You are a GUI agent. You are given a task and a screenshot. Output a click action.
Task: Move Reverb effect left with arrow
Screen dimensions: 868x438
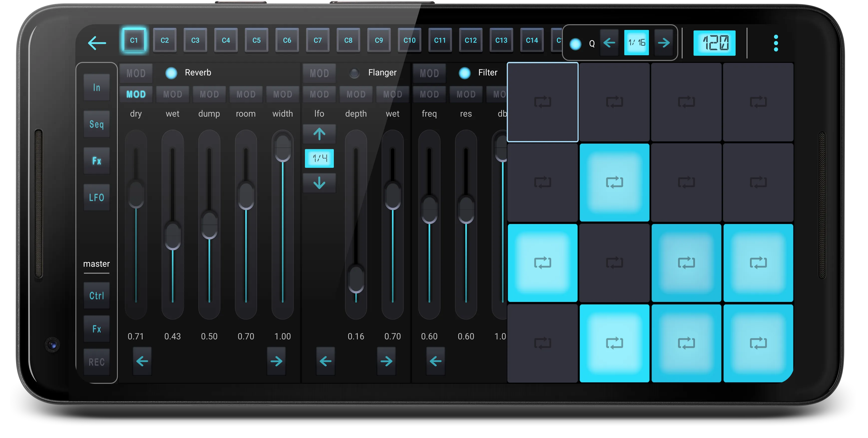[142, 361]
